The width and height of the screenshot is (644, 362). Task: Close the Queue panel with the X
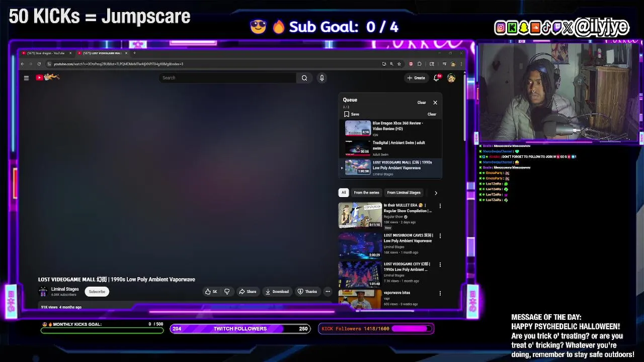[435, 103]
